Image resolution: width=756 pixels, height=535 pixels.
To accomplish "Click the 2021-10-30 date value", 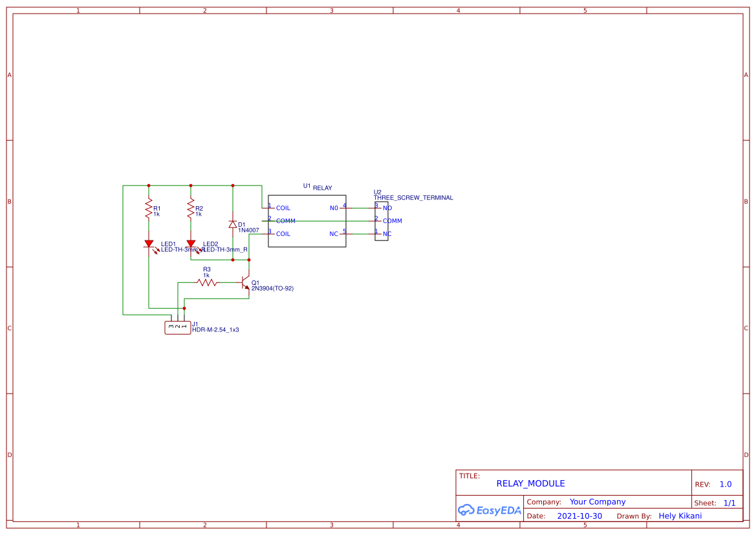I will tap(579, 516).
